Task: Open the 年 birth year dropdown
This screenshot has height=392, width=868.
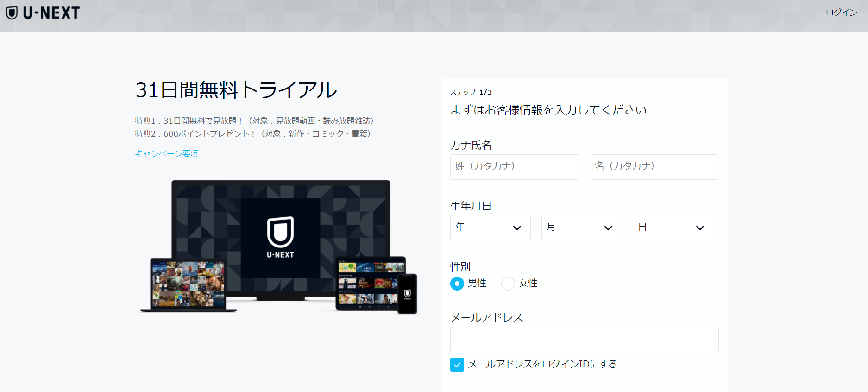Action: point(490,228)
